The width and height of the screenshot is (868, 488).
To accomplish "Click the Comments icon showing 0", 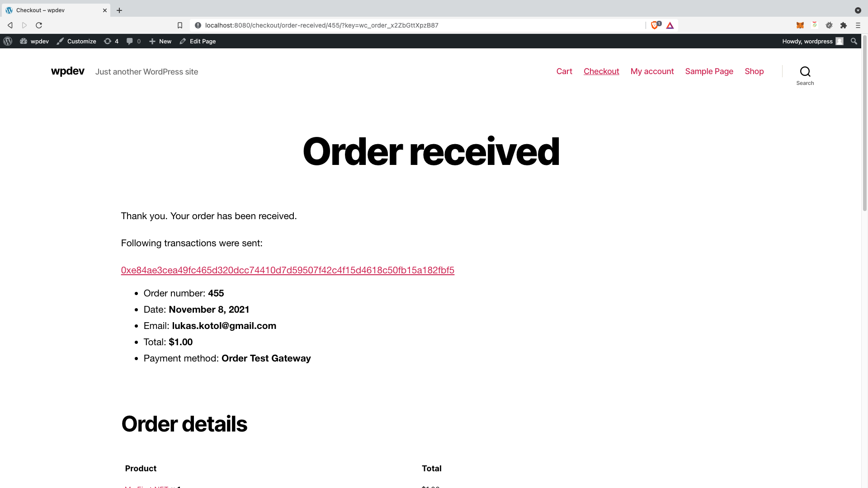I will 133,41.
